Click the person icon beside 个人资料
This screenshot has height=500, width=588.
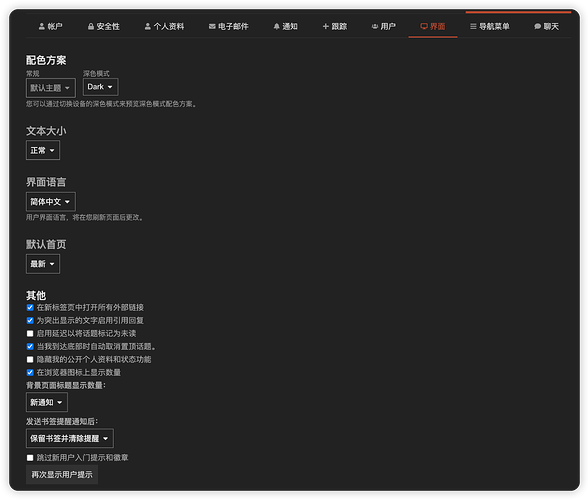(148, 26)
